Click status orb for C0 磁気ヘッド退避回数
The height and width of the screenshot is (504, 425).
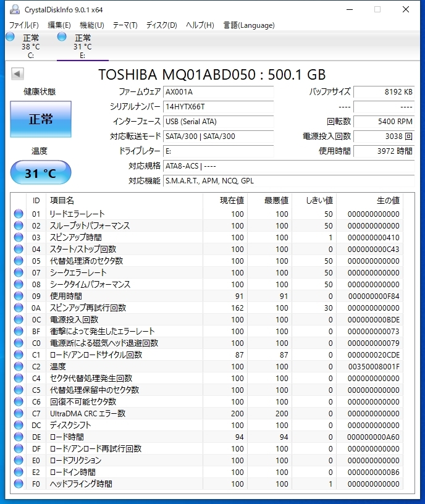click(x=19, y=343)
